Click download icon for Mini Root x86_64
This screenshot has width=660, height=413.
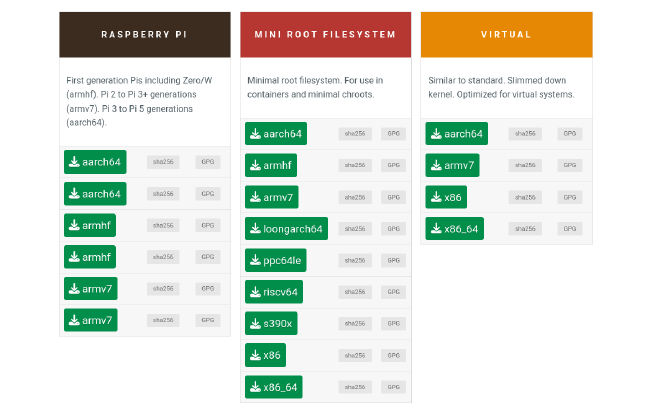pyautogui.click(x=256, y=387)
